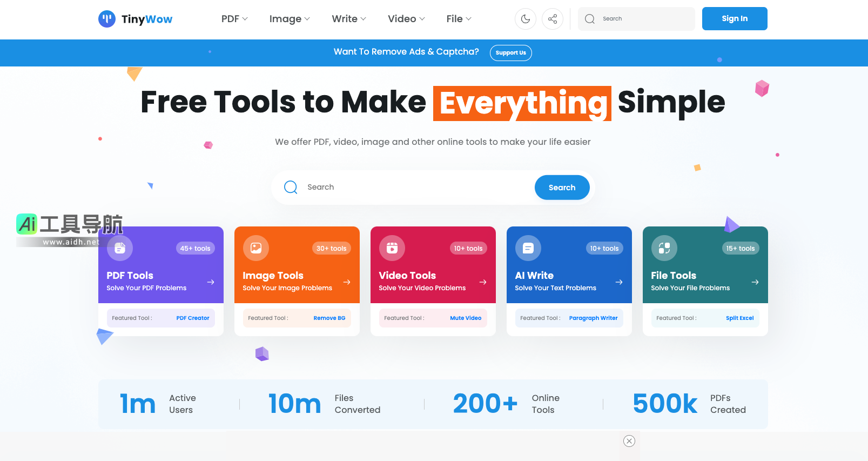Click the Image Tools card icon
This screenshot has width=868, height=461.
coord(256,248)
